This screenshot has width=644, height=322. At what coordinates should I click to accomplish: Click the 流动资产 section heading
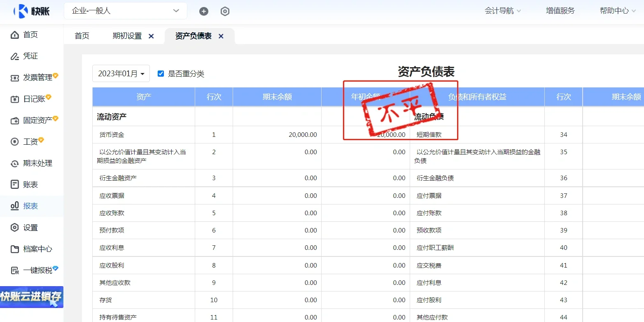(x=112, y=117)
